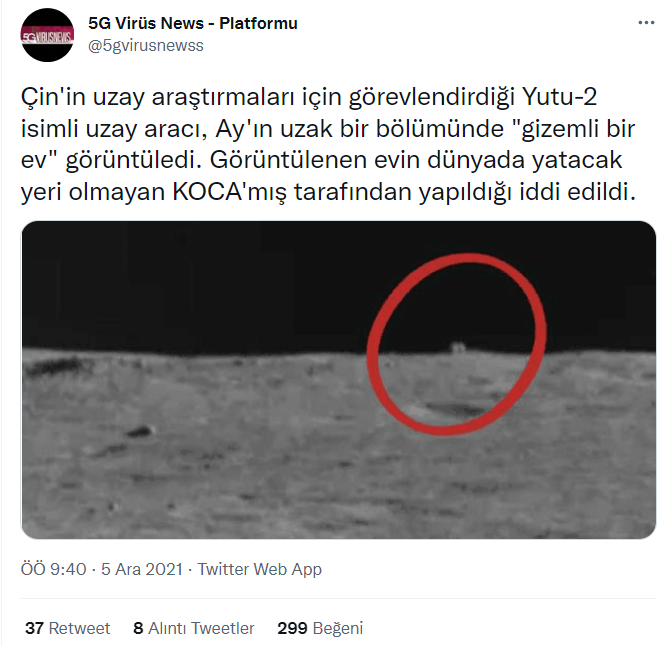The height and width of the screenshot is (646, 672).
Task: Open the 5G Virüs News profile avatar
Action: click(x=48, y=35)
